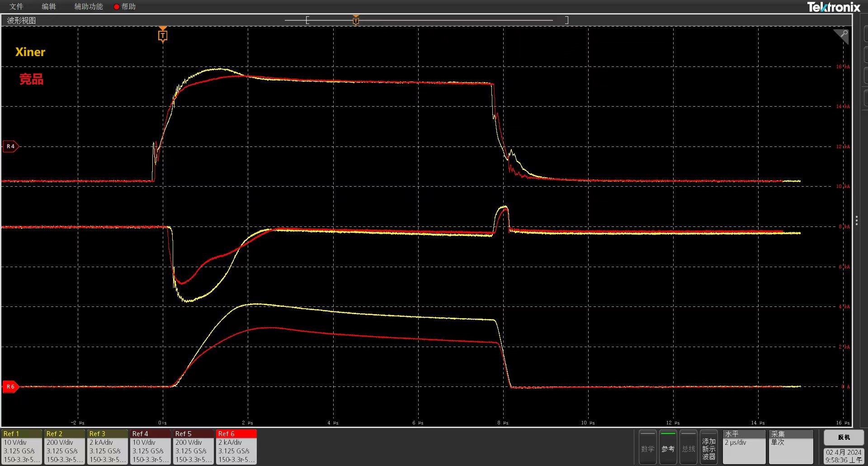Click the Tektronix logo
The width and height of the screenshot is (868, 466).
[x=833, y=7]
